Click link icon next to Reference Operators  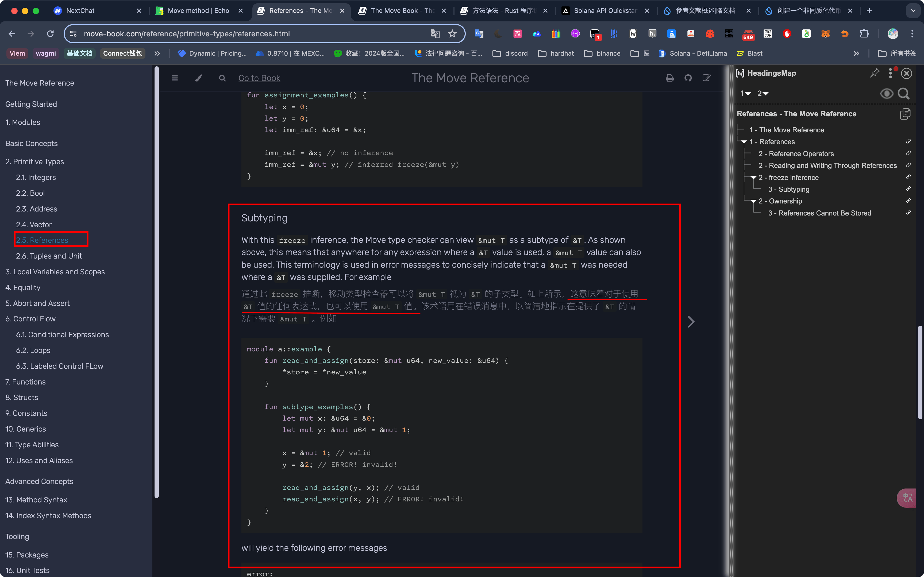(x=908, y=153)
